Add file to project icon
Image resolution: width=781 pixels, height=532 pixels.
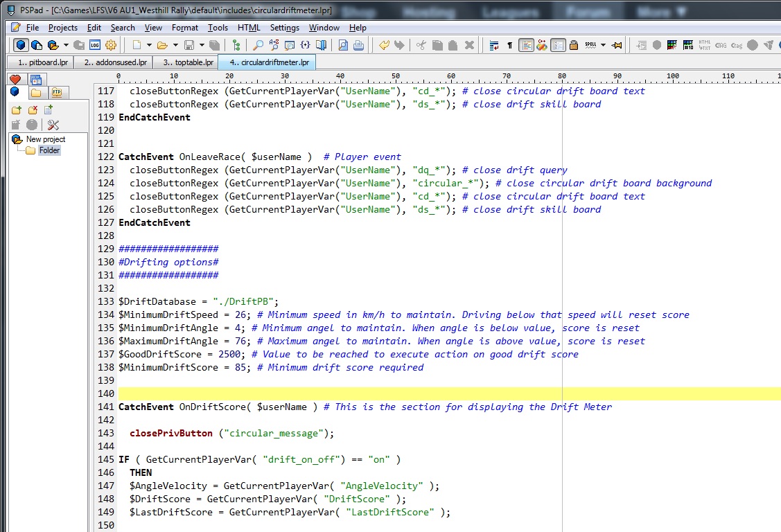(49, 110)
